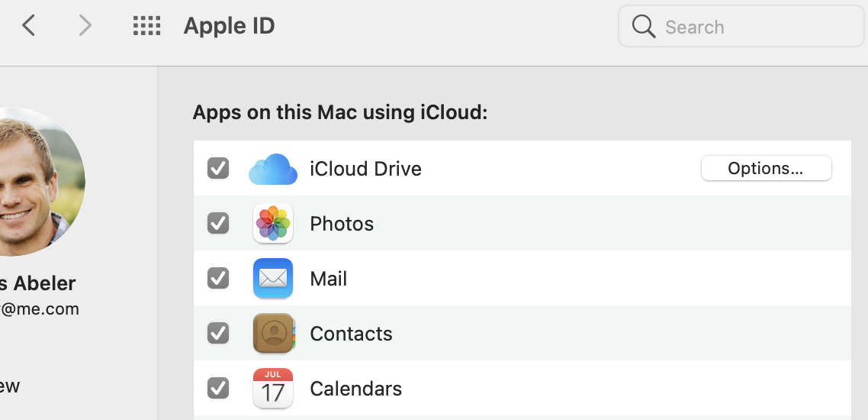Click the iCloud Drive cloud icon
868x420 pixels.
point(273,169)
